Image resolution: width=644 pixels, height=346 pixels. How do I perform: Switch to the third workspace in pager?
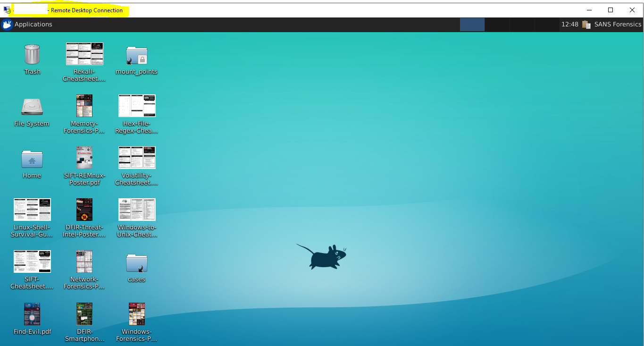click(x=522, y=25)
